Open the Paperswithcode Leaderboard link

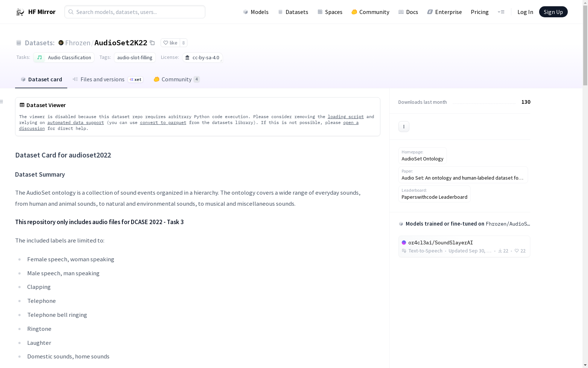[434, 194]
